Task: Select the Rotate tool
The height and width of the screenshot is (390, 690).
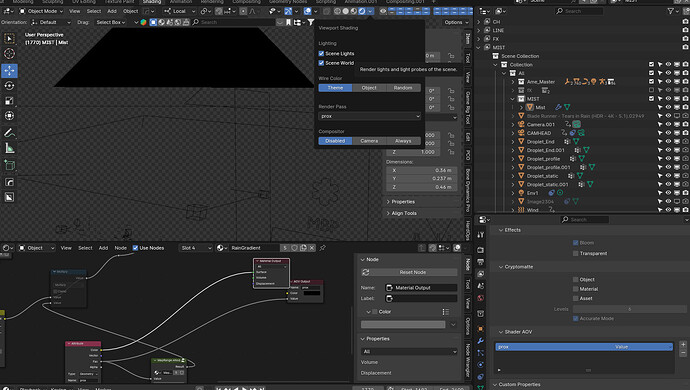Action: pos(9,85)
